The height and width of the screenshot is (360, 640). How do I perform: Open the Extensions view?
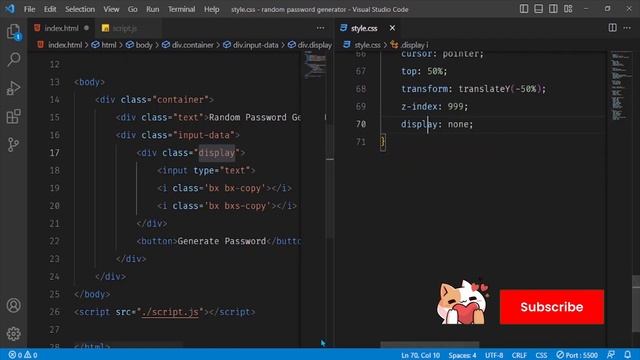13,116
